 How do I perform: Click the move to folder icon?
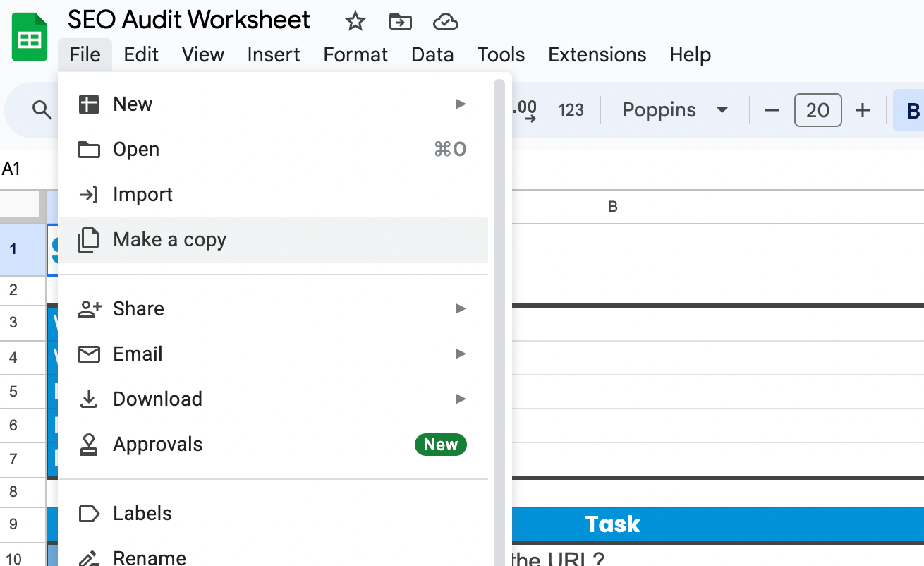point(401,22)
